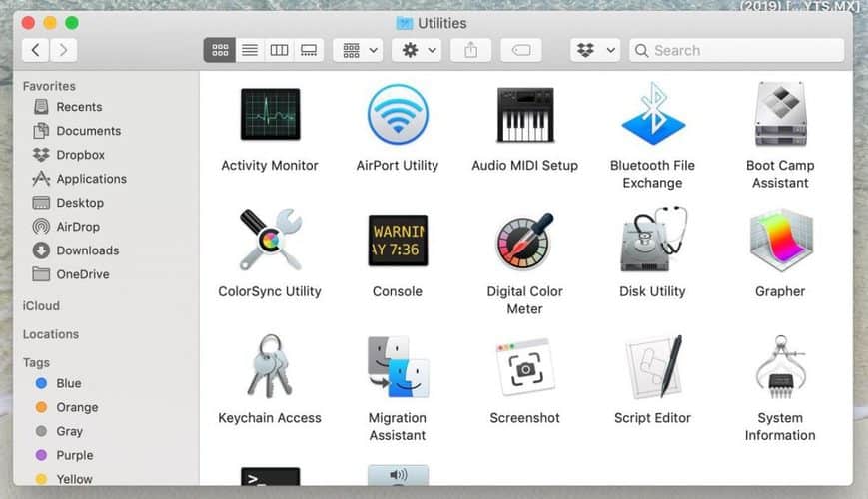Open the group-by arrangement dropdown
Screen dimensions: 868x499
(358, 50)
